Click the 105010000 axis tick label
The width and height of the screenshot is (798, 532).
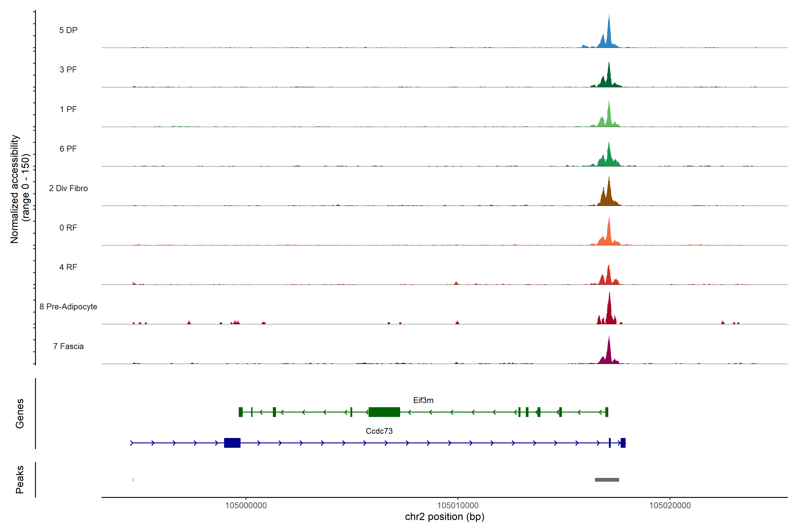(x=458, y=505)
